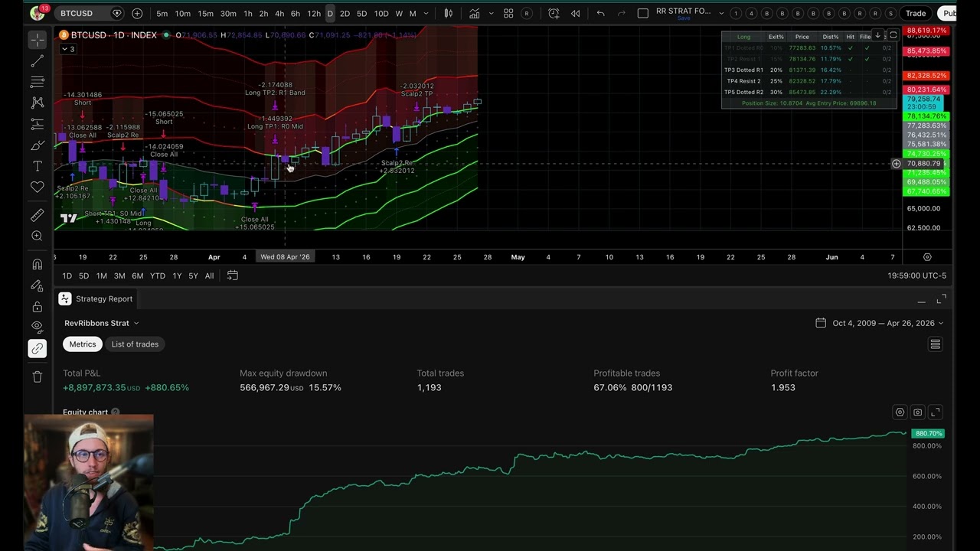Open the go to date calendar icon
Image resolution: width=980 pixels, height=551 pixels.
point(233,275)
